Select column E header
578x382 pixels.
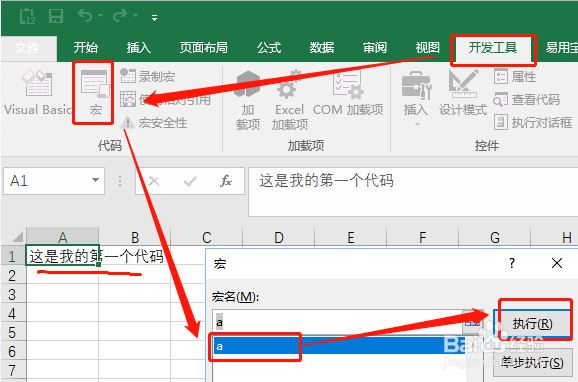pyautogui.click(x=351, y=237)
